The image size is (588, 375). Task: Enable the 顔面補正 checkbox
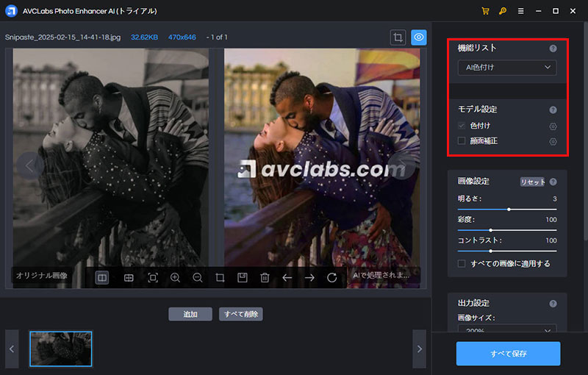[x=462, y=141]
